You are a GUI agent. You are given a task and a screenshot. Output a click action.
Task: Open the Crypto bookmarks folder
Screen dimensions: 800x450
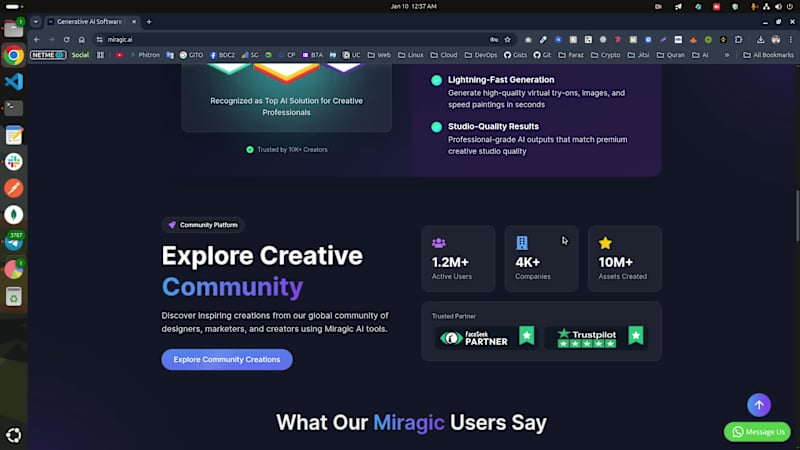606,55
